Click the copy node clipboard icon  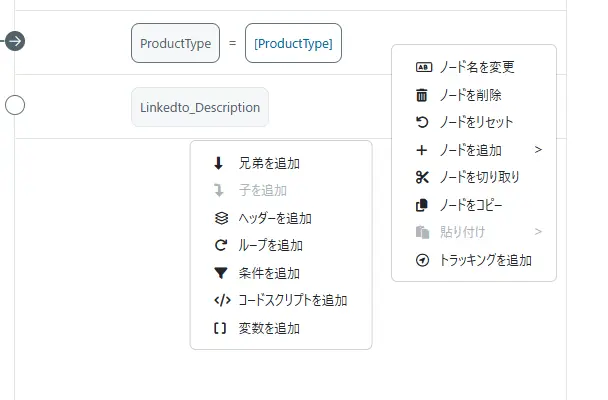[x=422, y=205]
